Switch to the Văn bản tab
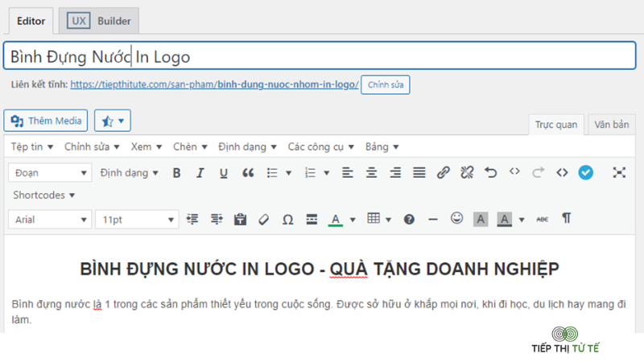The height and width of the screenshot is (362, 644). pos(612,125)
